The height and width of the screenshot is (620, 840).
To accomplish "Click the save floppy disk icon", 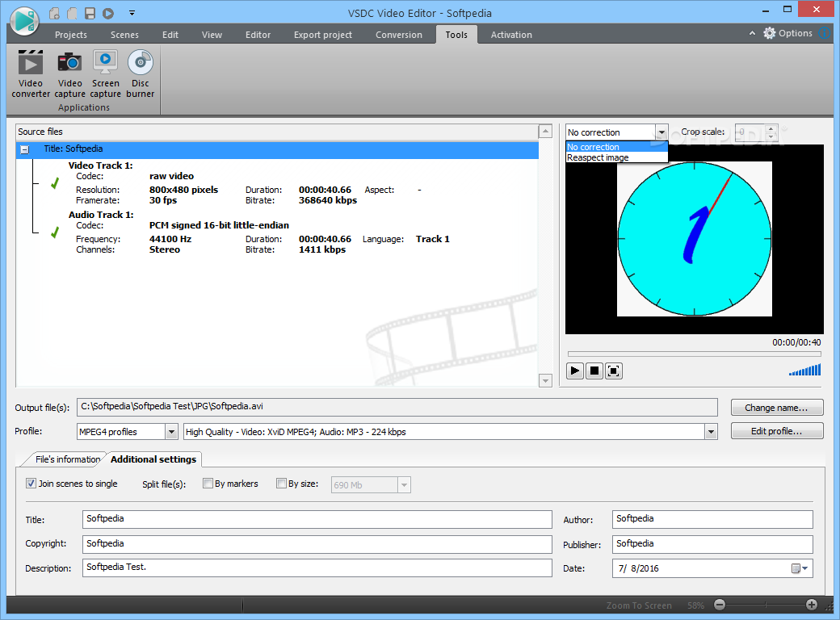I will [x=90, y=13].
